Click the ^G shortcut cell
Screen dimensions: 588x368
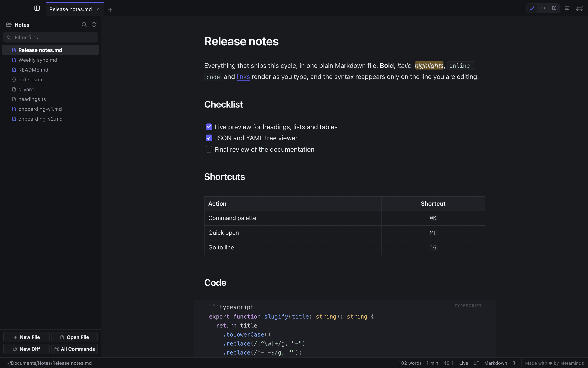tap(433, 248)
